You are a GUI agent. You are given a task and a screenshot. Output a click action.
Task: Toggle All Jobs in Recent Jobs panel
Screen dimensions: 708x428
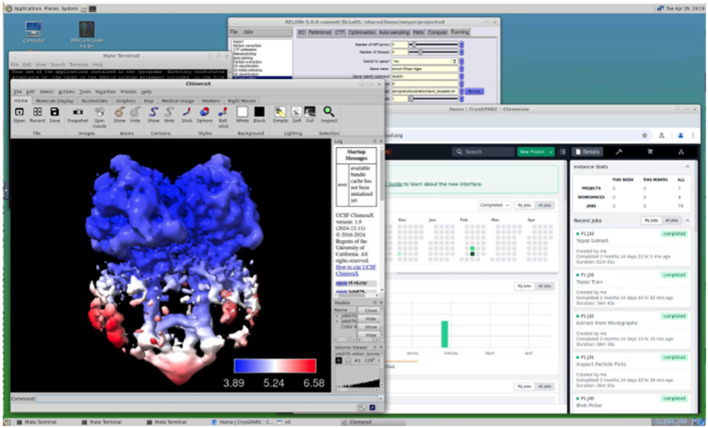(671, 220)
